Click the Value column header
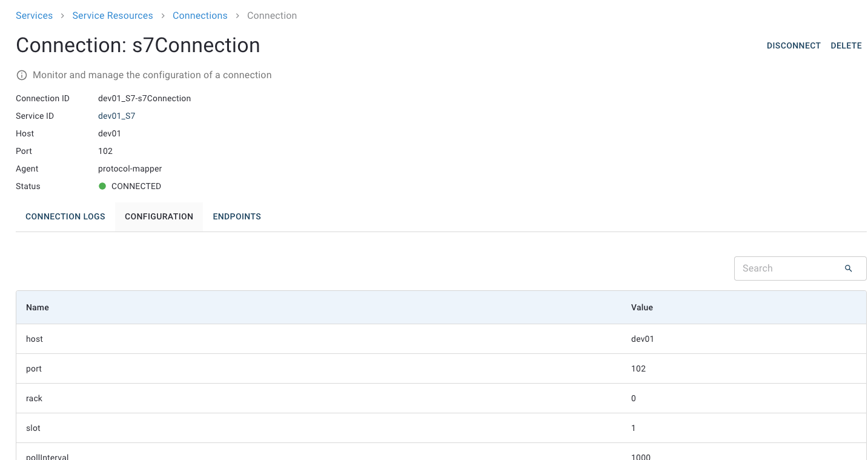The width and height of the screenshot is (868, 460). coord(641,307)
